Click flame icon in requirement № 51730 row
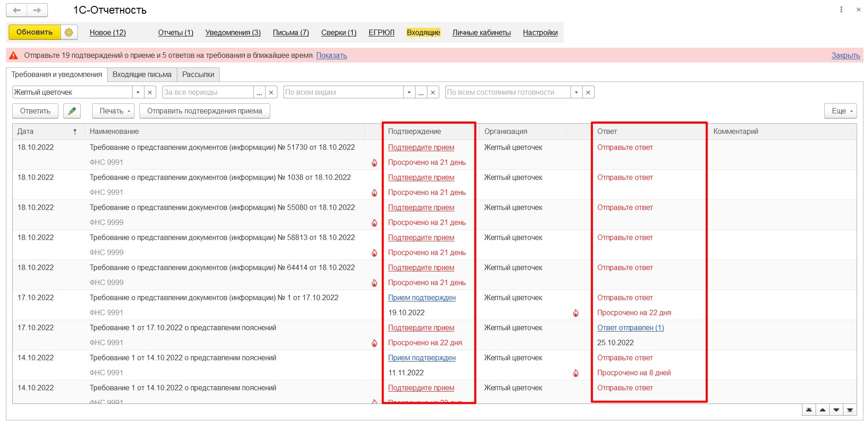 374,163
